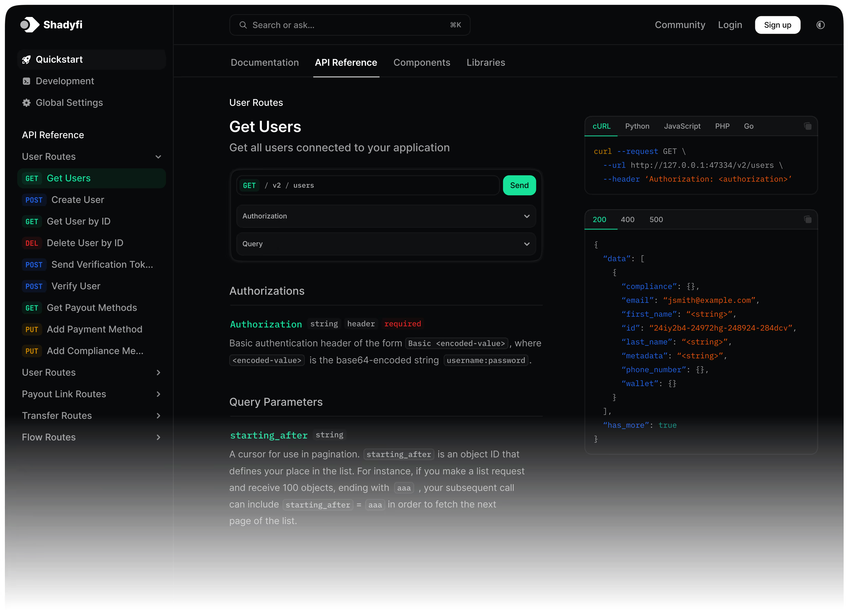The width and height of the screenshot is (848, 616).
Task: Click the Development sidebar icon
Action: click(x=26, y=81)
